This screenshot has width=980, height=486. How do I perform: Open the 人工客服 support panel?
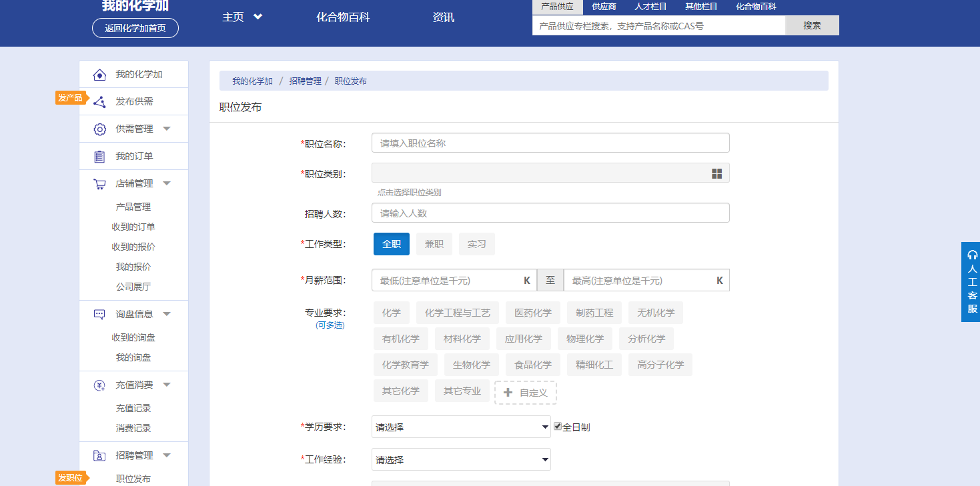[x=971, y=281]
